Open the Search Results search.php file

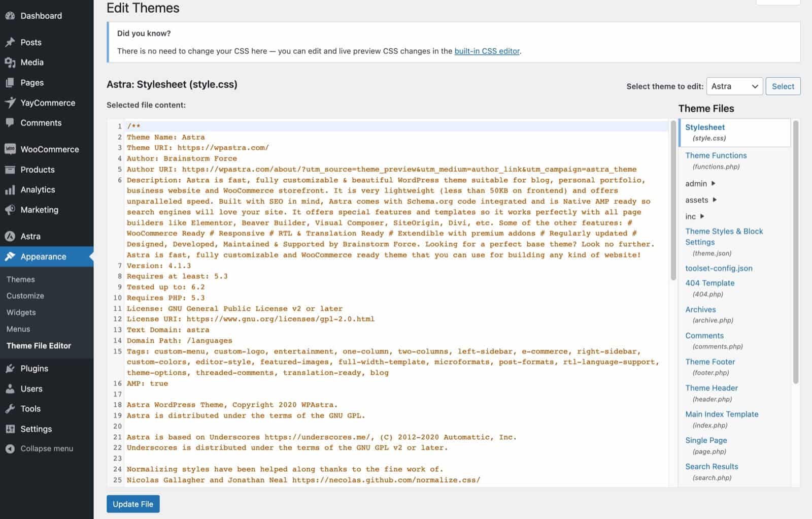(712, 472)
